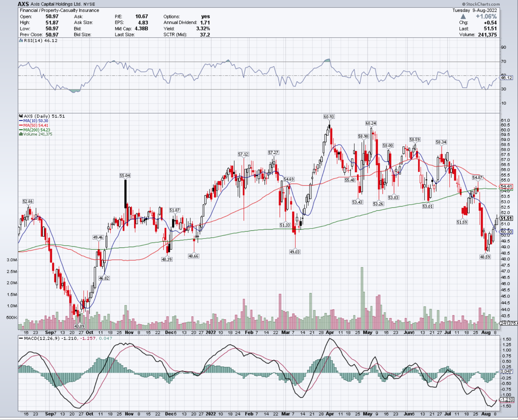This screenshot has width=518, height=420.
Task: Click the 51.51 last price tag on right axis
Action: [506, 218]
